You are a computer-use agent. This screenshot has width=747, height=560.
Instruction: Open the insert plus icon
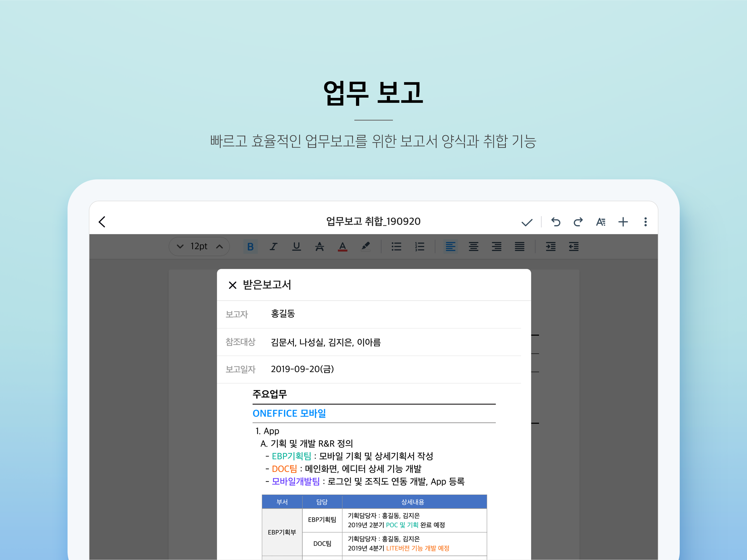coord(623,222)
